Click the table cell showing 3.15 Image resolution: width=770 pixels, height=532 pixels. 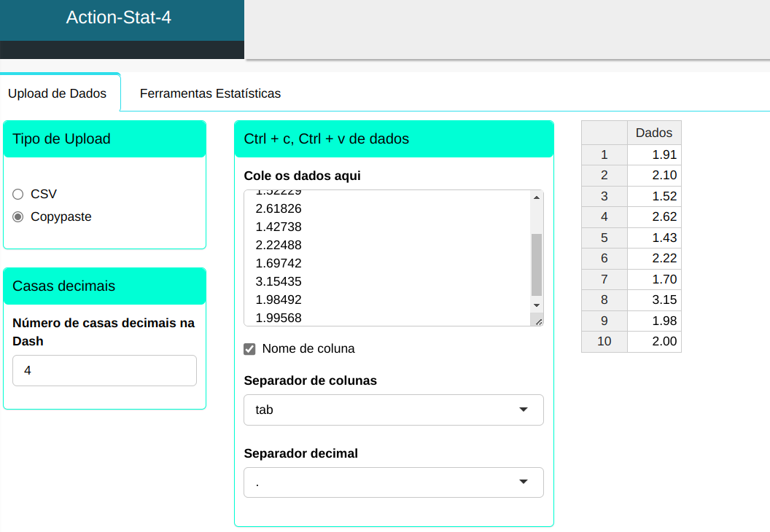point(654,300)
